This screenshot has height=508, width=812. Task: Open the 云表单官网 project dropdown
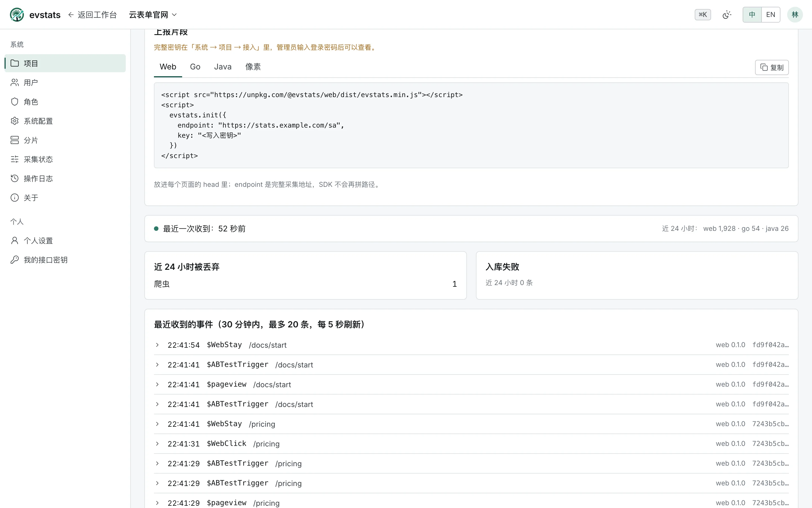click(x=153, y=14)
